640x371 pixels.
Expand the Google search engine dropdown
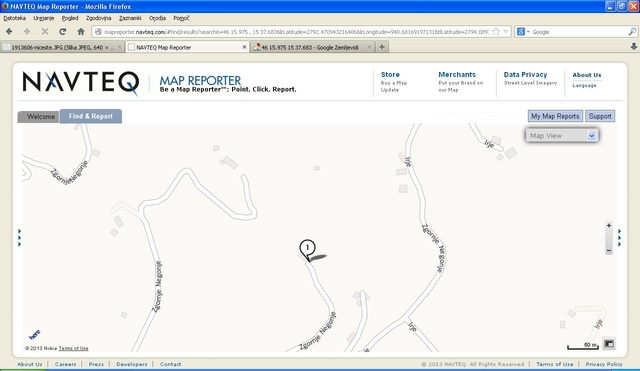[x=522, y=31]
